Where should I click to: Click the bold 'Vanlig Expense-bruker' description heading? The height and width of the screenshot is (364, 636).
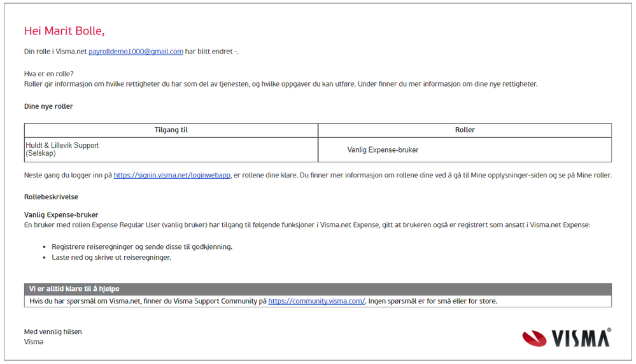point(61,215)
